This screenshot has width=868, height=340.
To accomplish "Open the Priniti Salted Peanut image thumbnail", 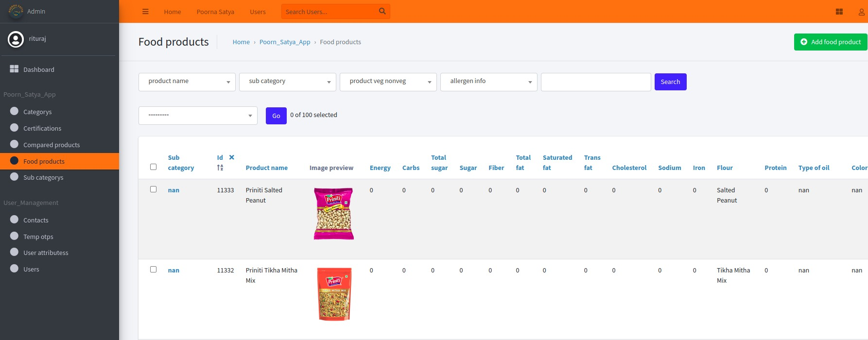I will [333, 214].
